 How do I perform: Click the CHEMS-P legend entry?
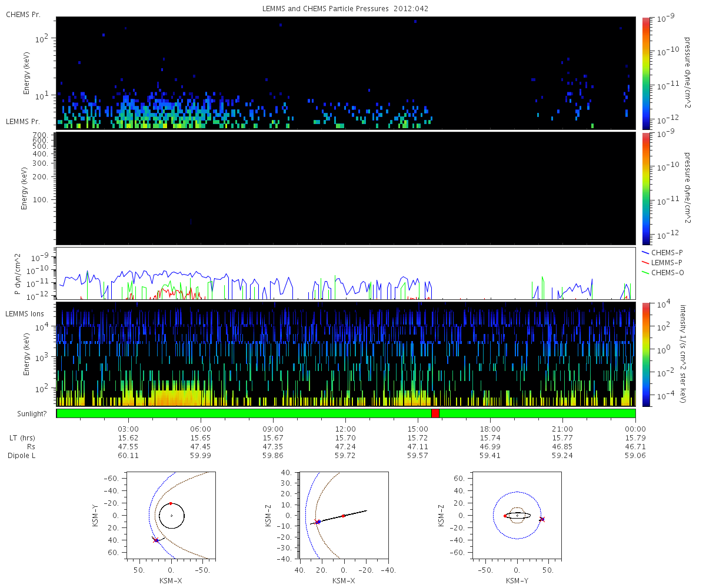pos(667,252)
